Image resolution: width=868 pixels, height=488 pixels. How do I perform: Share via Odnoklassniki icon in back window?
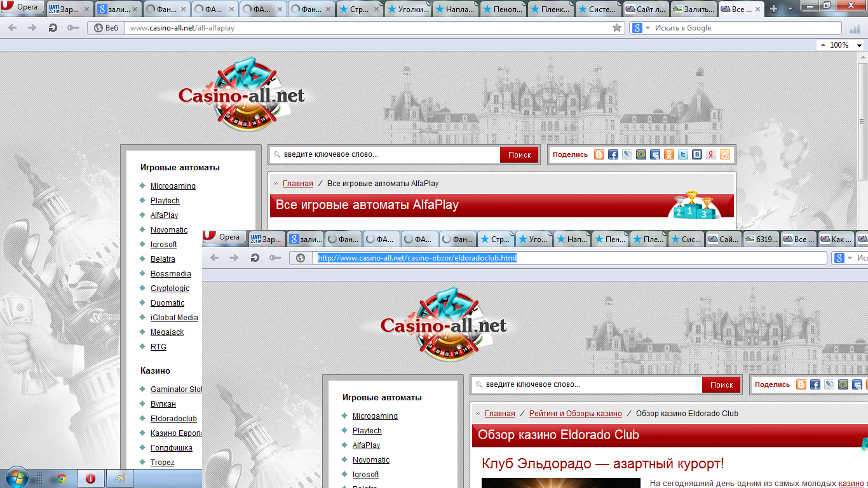pyautogui.click(x=669, y=154)
